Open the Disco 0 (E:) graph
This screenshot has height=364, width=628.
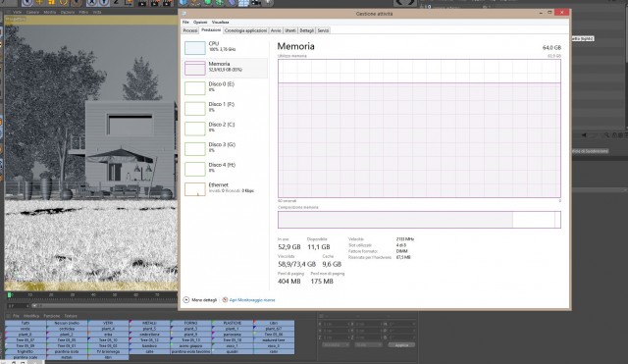click(x=226, y=87)
